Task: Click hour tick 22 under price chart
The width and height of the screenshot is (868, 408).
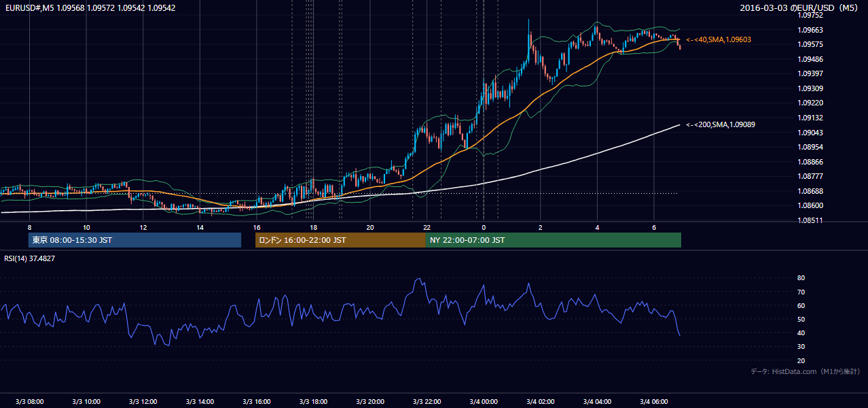Action: coord(427,227)
